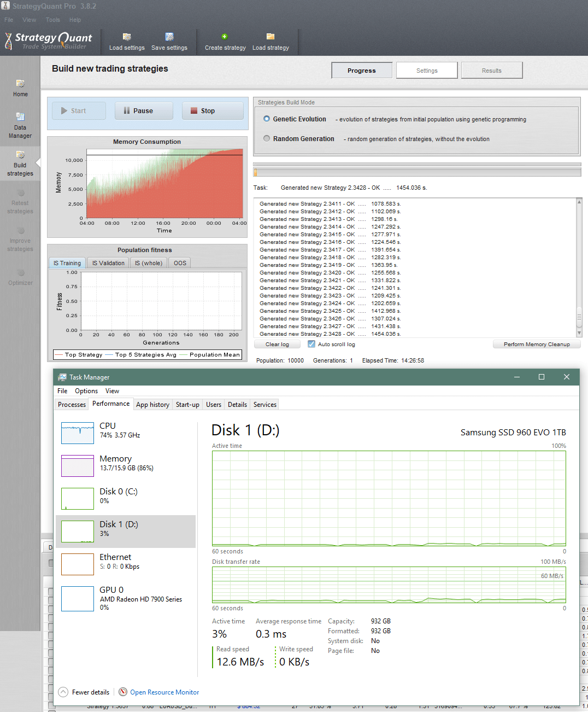
Task: Open the Optimizer sidebar section
Action: 20,276
